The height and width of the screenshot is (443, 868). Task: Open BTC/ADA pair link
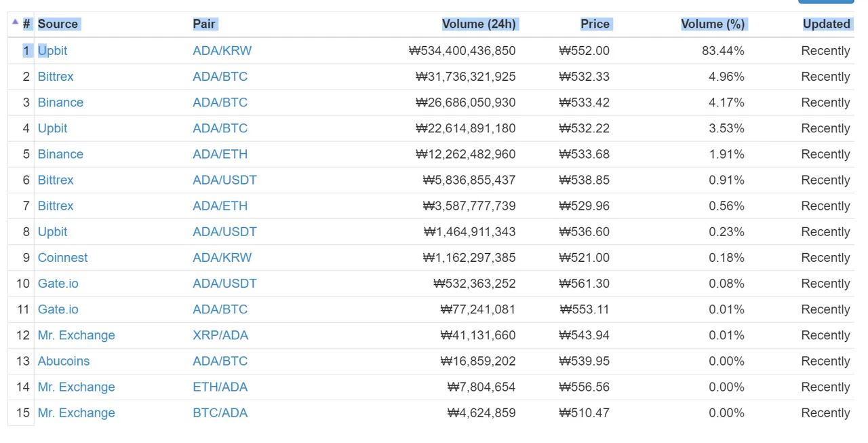pyautogui.click(x=220, y=412)
